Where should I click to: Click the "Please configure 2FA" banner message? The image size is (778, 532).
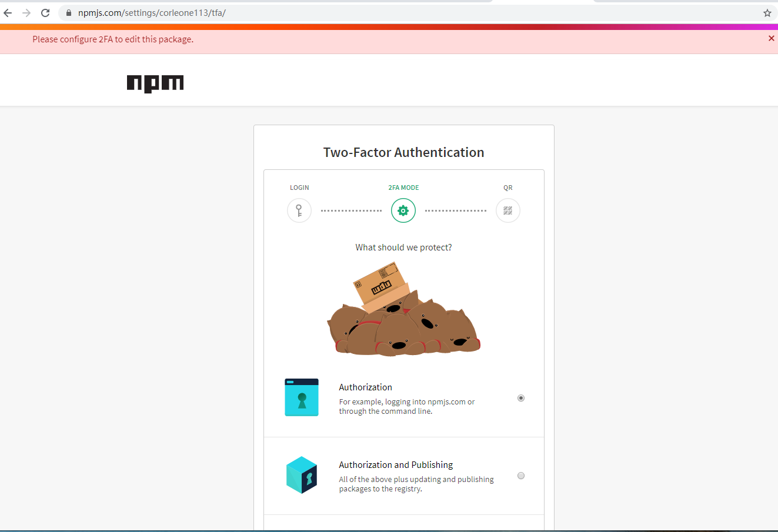[x=113, y=39]
